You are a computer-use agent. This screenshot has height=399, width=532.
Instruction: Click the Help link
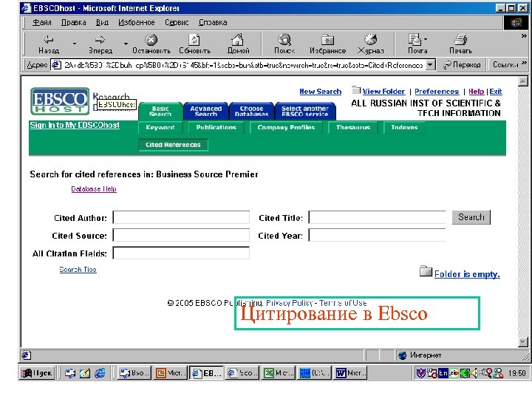477,92
